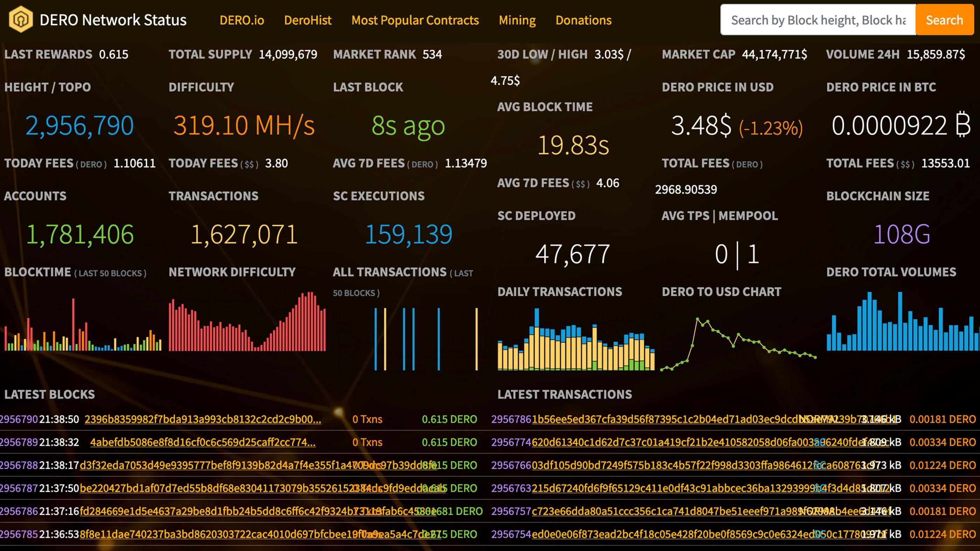Screen dimensions: 980x551
Task: Click the 319.10 MH/s difficulty value
Action: 244,126
